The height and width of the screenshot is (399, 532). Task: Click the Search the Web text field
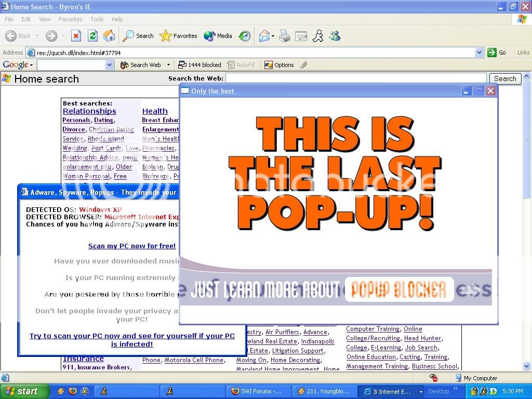tap(356, 78)
